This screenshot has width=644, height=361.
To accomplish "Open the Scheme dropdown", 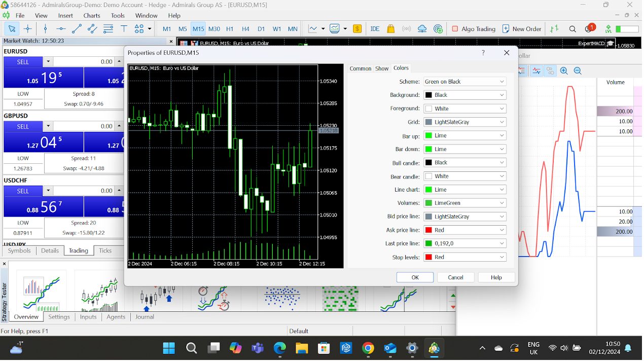I will [465, 82].
